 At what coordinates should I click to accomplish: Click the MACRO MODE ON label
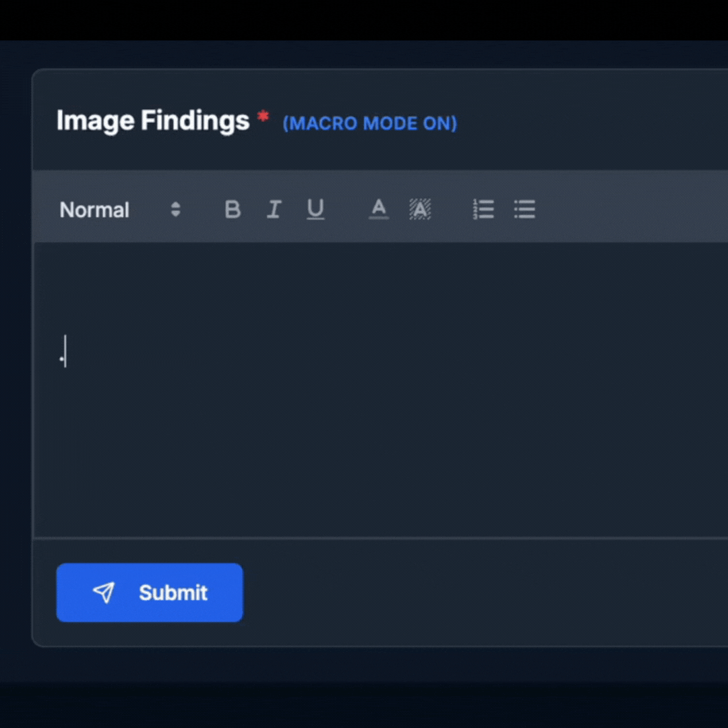tap(369, 123)
